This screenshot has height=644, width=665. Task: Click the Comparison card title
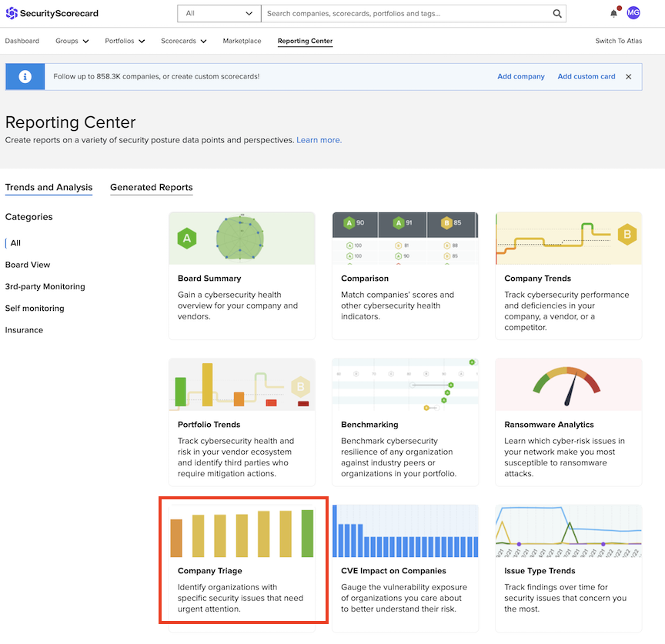(x=365, y=279)
